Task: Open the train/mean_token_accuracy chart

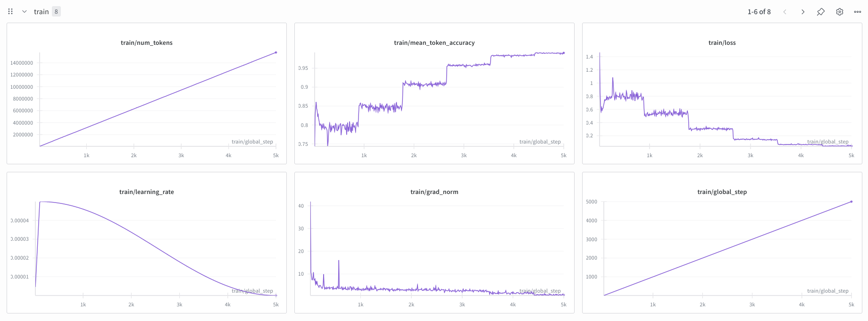Action: pos(434,94)
